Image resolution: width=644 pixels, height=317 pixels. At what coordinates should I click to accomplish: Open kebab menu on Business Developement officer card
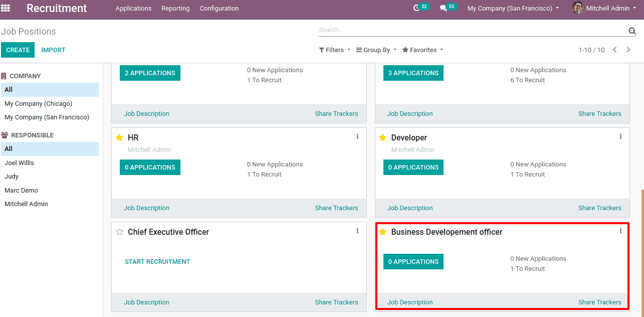click(620, 231)
